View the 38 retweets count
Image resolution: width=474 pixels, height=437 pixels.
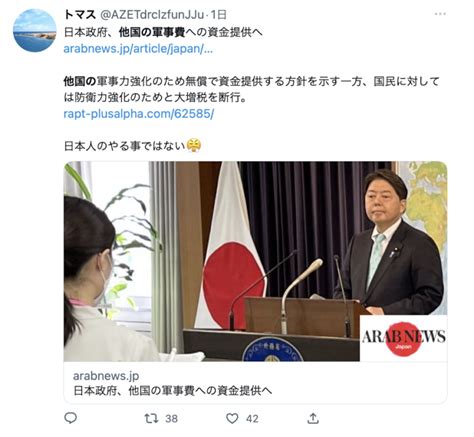pos(171,419)
